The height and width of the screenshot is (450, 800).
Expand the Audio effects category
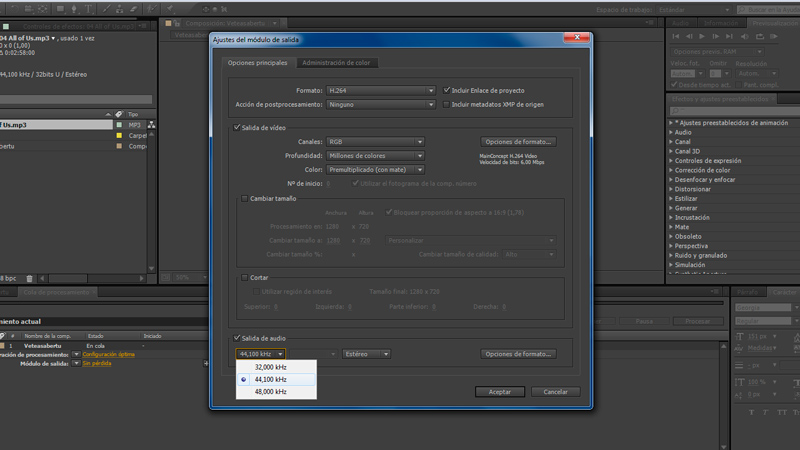671,132
